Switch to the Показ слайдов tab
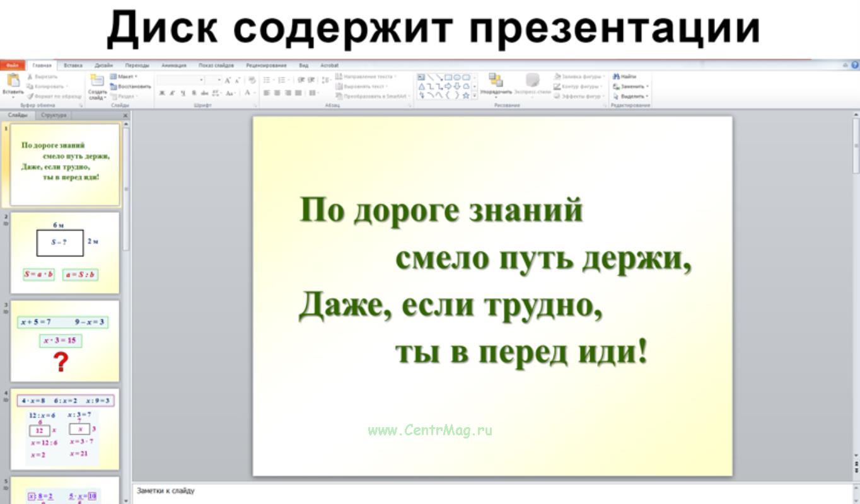Image resolution: width=860 pixels, height=504 pixels. coord(216,65)
